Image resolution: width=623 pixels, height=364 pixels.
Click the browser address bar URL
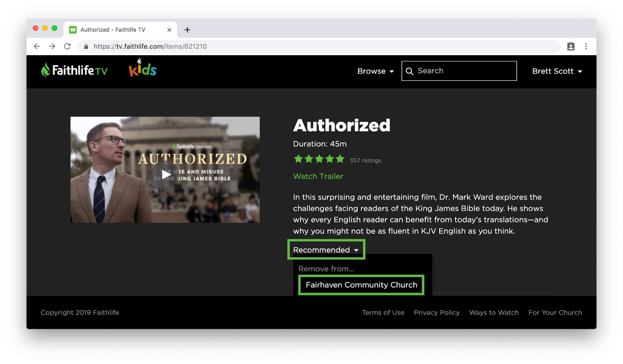click(x=150, y=46)
